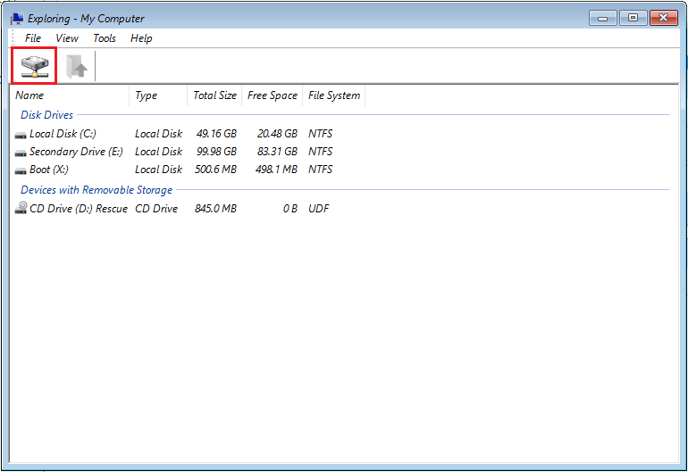
Task: Open the View menu
Action: [x=67, y=38]
